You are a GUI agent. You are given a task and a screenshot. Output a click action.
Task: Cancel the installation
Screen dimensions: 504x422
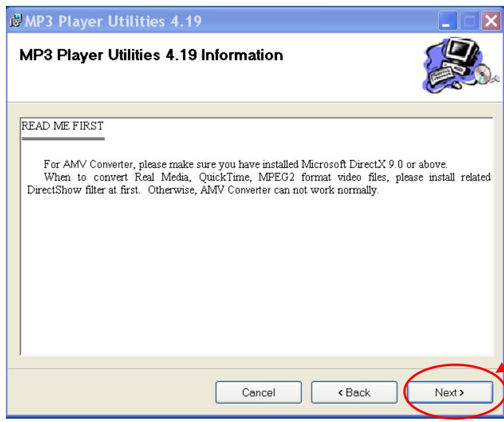(259, 392)
